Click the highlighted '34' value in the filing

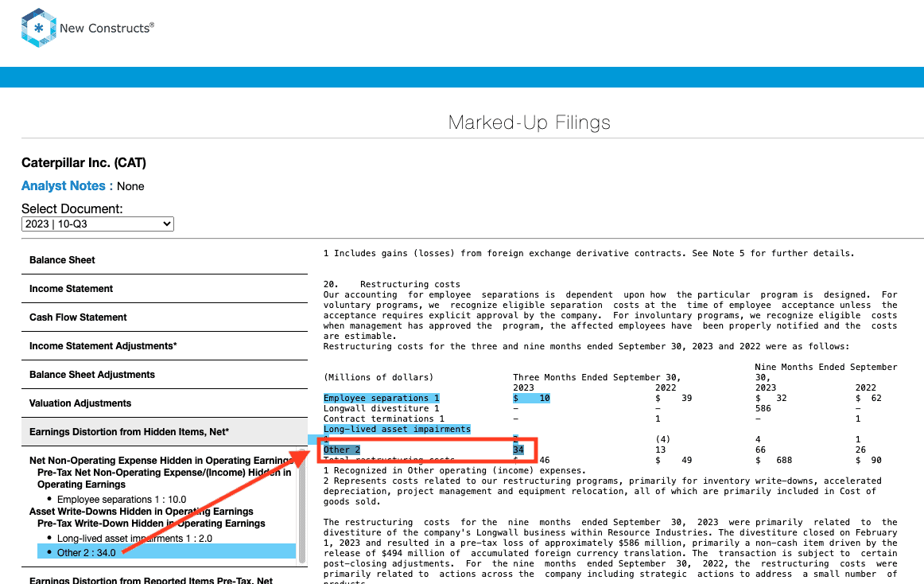[518, 450]
